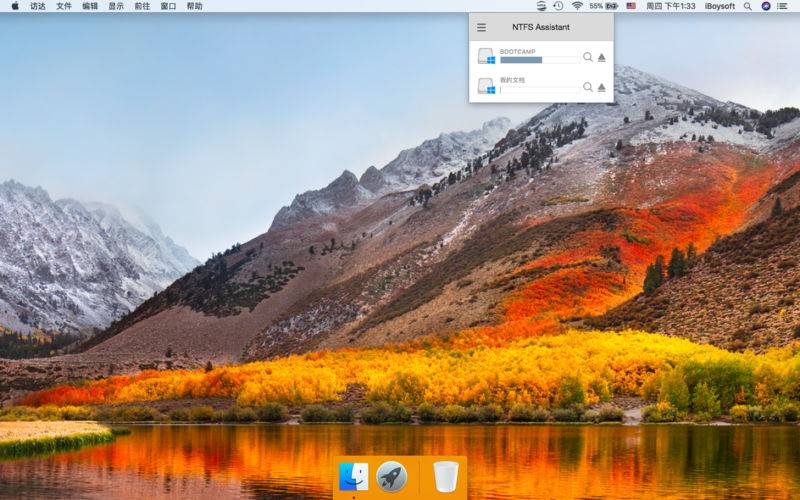Open the NTFS Assistant menu bar icon
The height and width of the screenshot is (500, 800).
coord(541,6)
